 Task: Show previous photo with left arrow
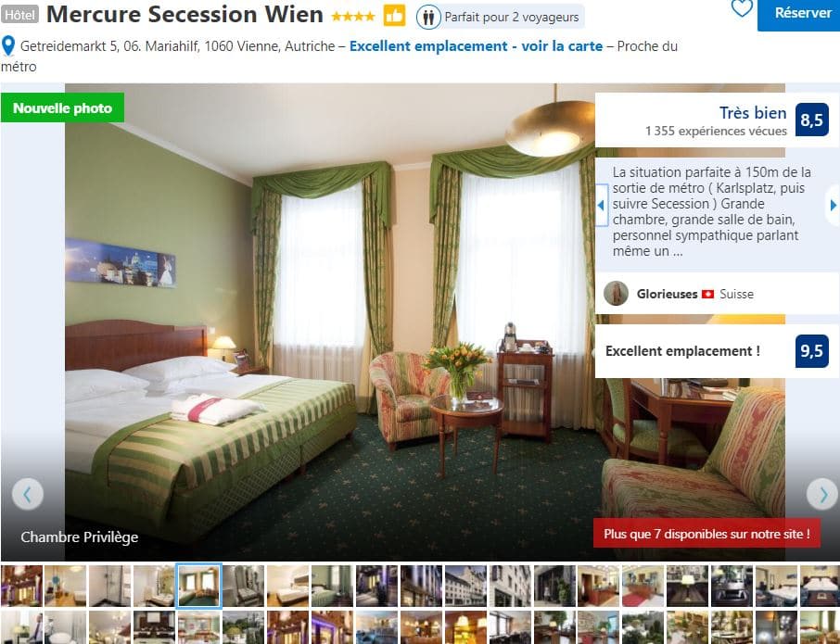pos(27,494)
